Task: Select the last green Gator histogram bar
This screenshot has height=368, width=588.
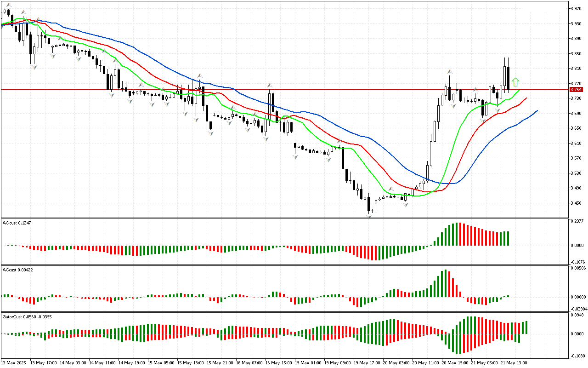Action: point(526,327)
